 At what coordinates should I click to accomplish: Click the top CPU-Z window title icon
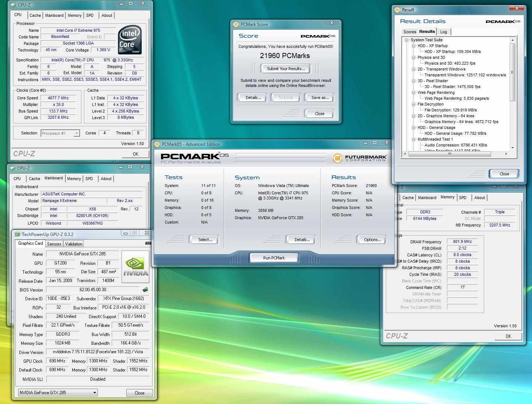coord(13,5)
